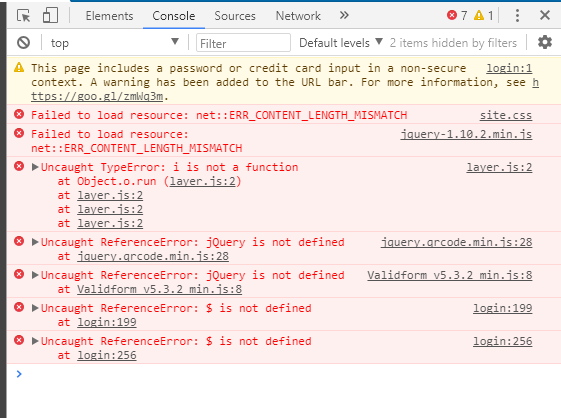Switch to the Elements tab
The image size is (561, 418).
[x=109, y=16]
